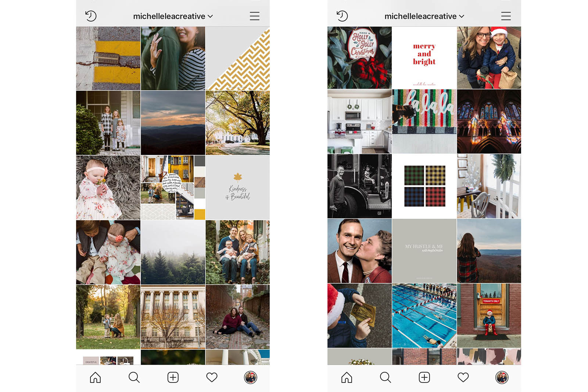
Task: Open swimming pool lanes photo
Action: pyautogui.click(x=424, y=315)
